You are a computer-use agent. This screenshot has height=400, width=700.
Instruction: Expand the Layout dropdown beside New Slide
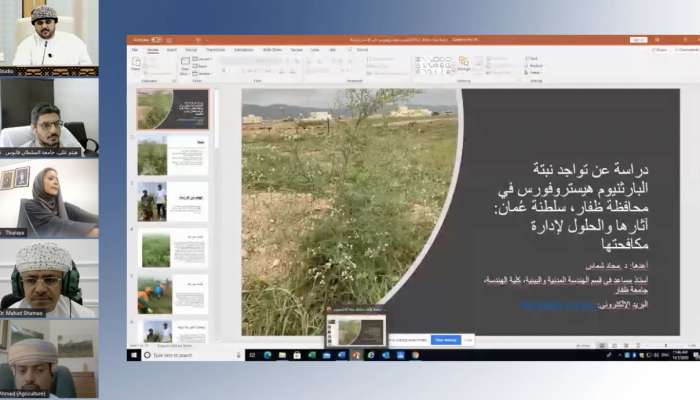click(x=203, y=59)
